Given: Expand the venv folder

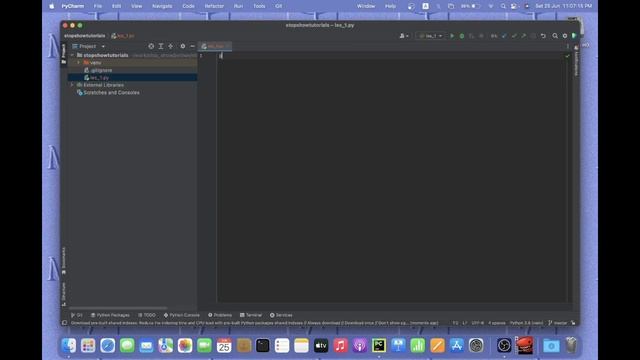Looking at the screenshot, I should (x=79, y=62).
